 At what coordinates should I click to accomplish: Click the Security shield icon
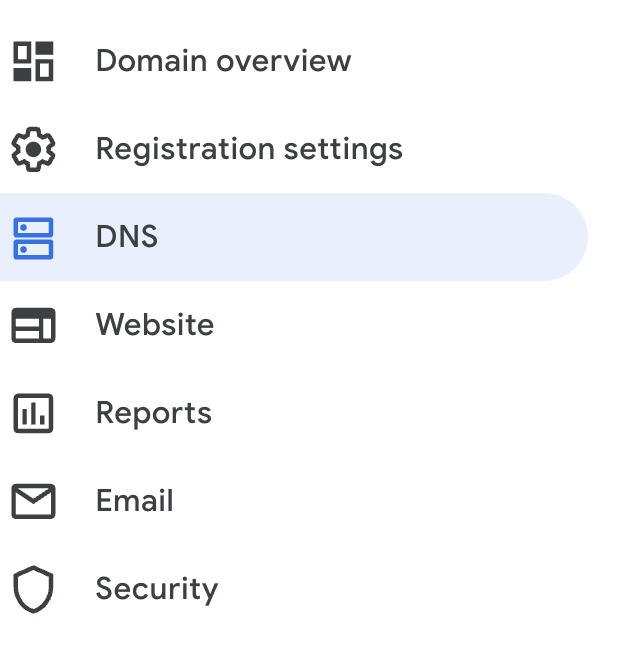click(33, 589)
